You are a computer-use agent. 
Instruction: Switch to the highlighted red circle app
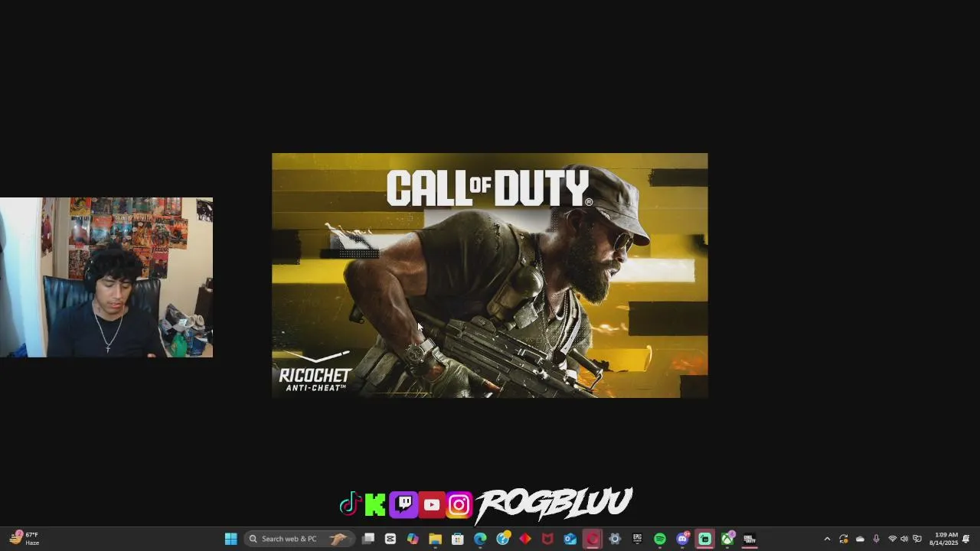click(x=593, y=539)
